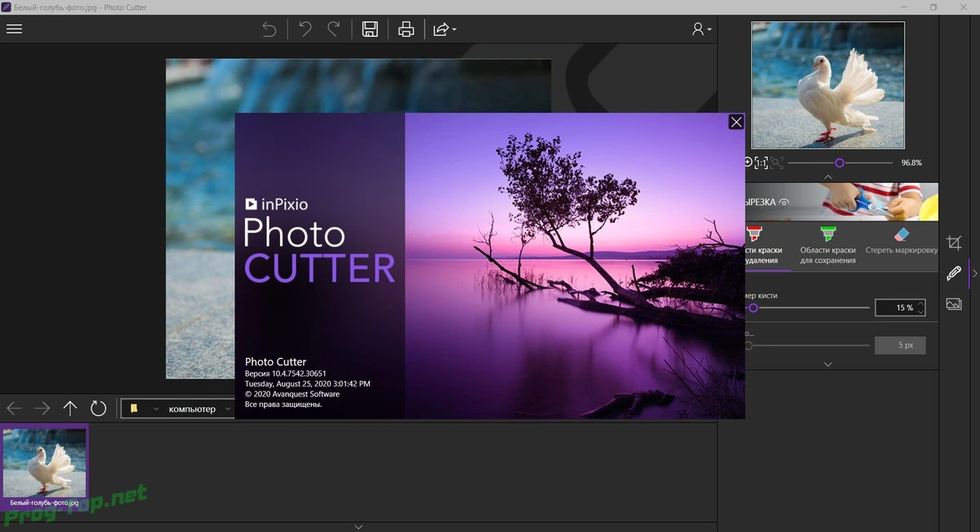Restore the window via title bar button
Viewport: 980px width, 532px height.
(933, 7)
